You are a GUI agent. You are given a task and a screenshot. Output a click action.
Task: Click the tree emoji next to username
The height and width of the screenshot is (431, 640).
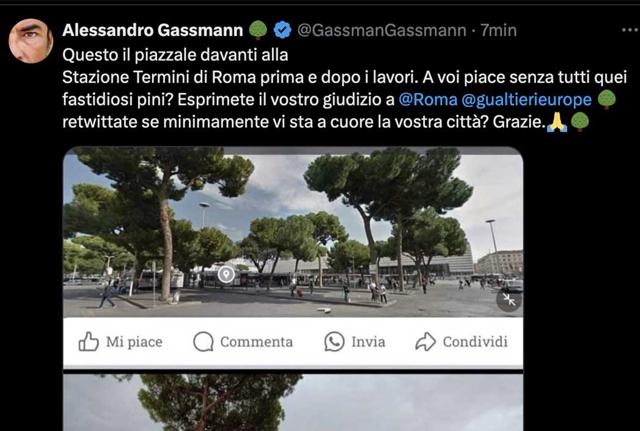point(258,30)
